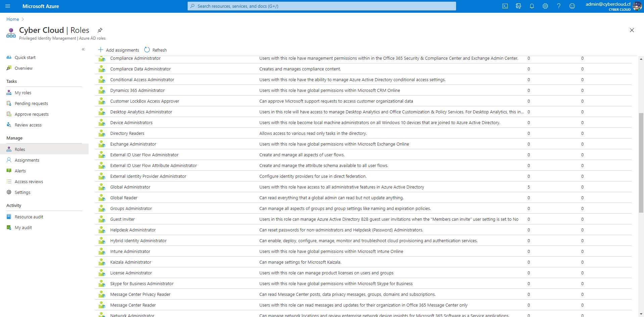
Task: Open Customer LockBox Access Approver role
Action: coord(145,101)
